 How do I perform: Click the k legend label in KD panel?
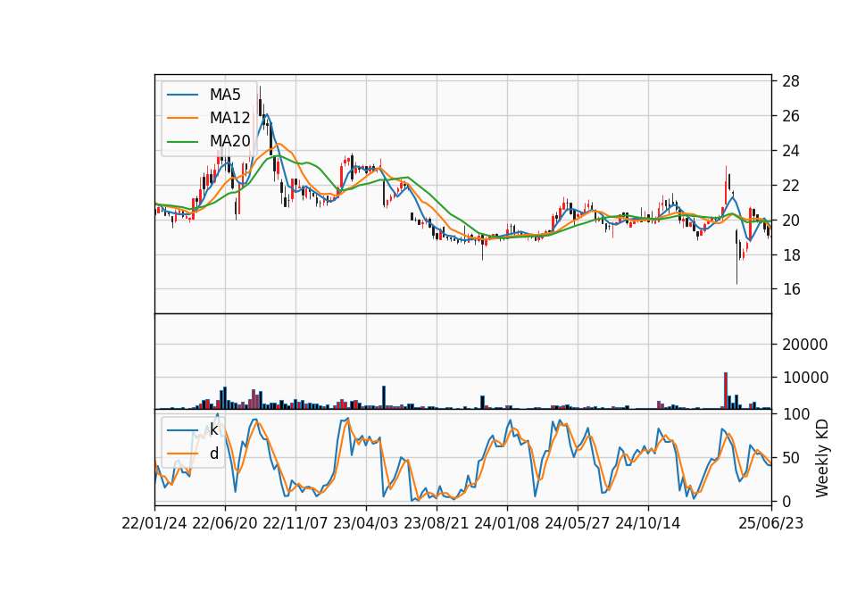213,429
